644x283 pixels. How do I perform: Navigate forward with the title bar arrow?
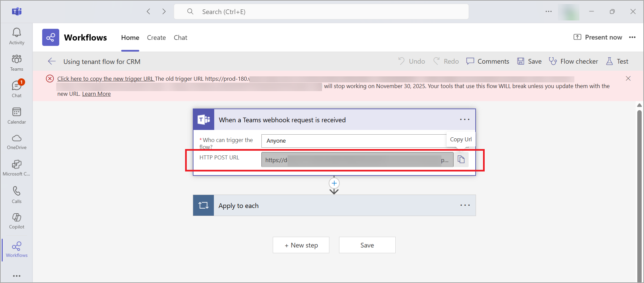(164, 12)
